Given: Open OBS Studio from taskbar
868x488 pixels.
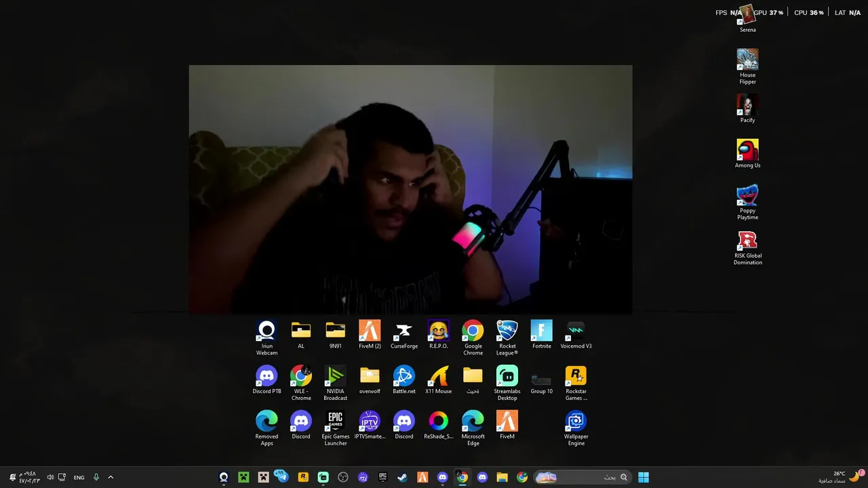Looking at the screenshot, I should pos(343,477).
